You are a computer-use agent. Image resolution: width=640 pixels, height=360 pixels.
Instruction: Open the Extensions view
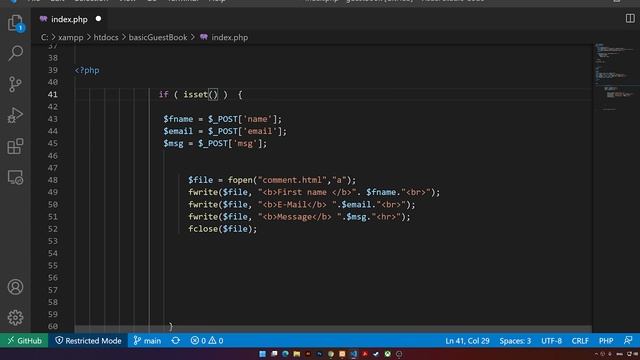coord(16,146)
